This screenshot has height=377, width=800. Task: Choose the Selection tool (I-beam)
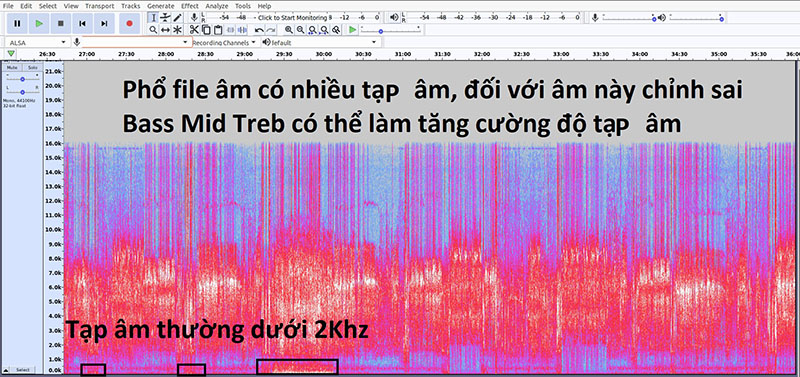point(154,18)
